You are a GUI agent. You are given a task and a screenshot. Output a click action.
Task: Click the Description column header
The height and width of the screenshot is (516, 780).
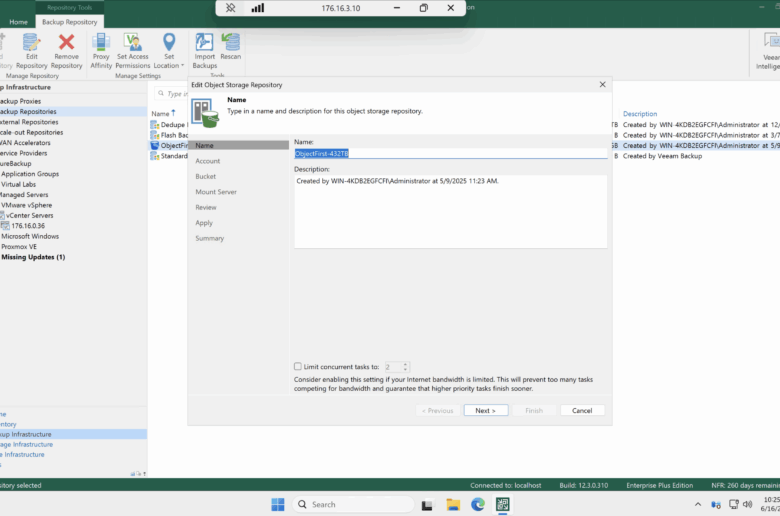click(640, 114)
